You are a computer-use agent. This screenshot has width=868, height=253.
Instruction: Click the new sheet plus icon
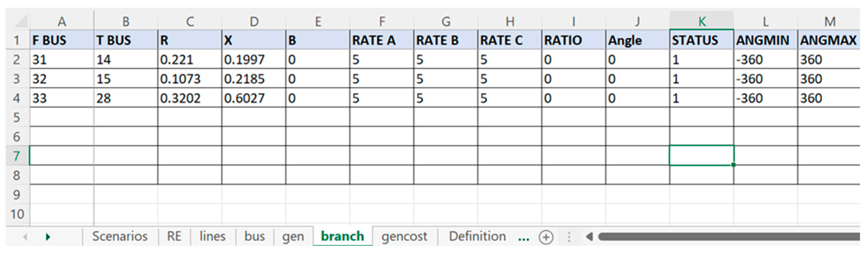click(x=546, y=237)
